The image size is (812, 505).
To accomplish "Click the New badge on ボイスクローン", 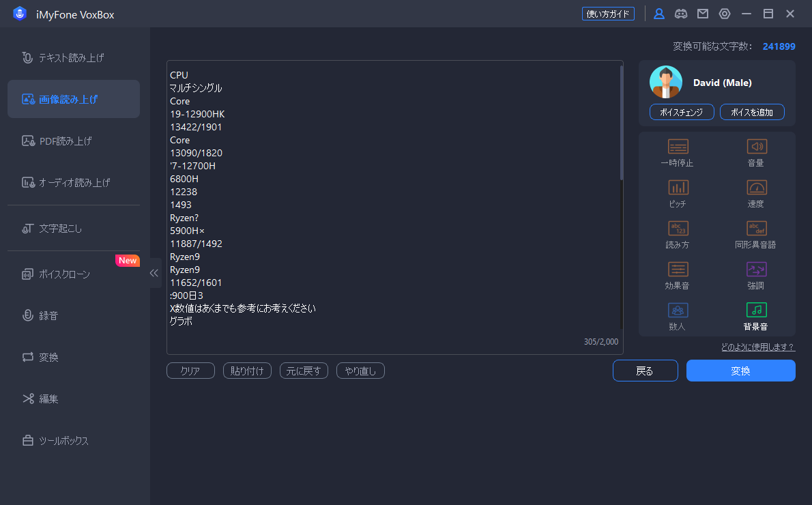I will click(128, 261).
